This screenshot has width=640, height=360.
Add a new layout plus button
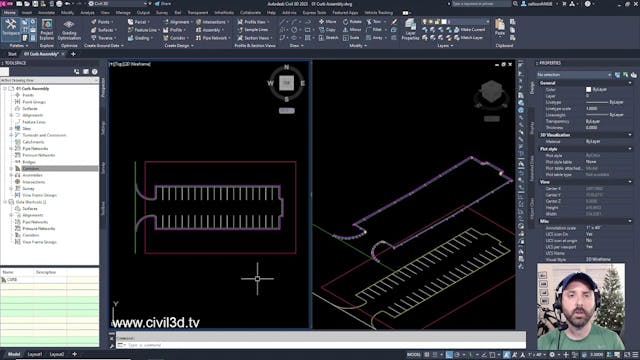click(74, 354)
